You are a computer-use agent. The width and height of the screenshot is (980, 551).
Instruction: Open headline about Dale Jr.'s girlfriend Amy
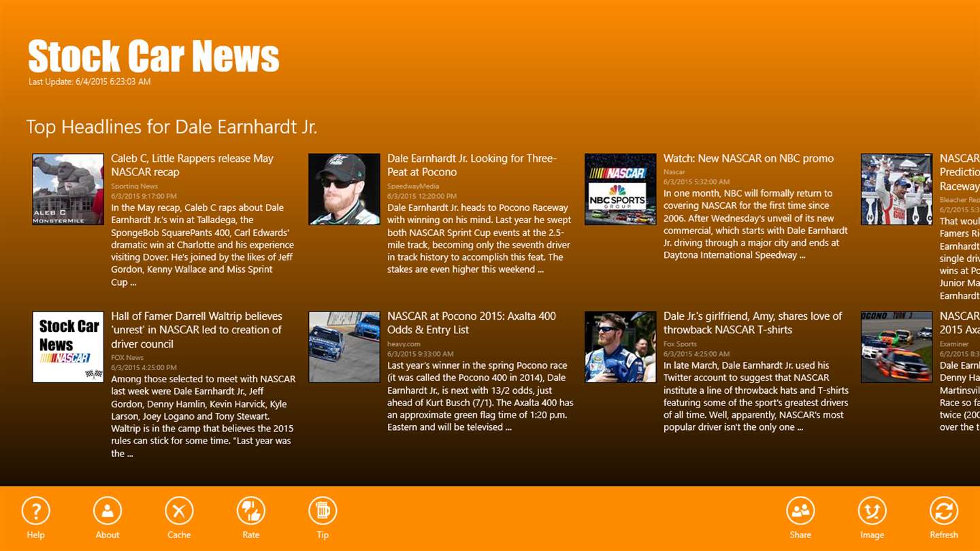(x=753, y=323)
